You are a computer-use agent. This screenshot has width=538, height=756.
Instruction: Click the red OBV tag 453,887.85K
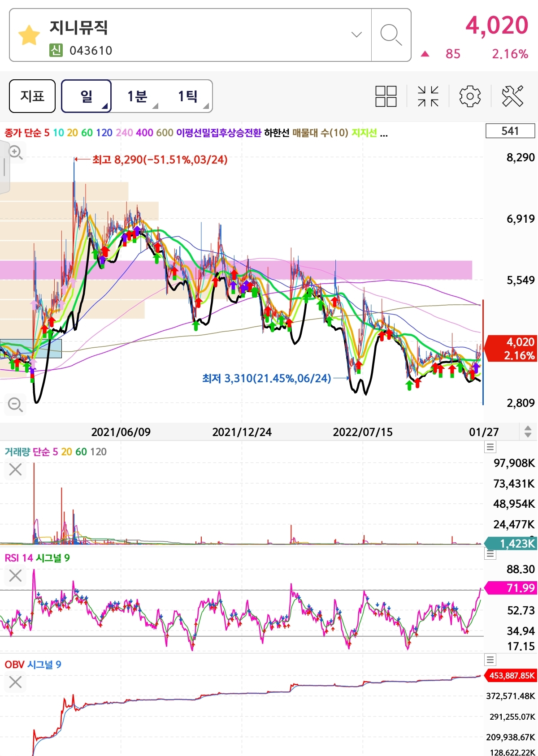(x=511, y=675)
